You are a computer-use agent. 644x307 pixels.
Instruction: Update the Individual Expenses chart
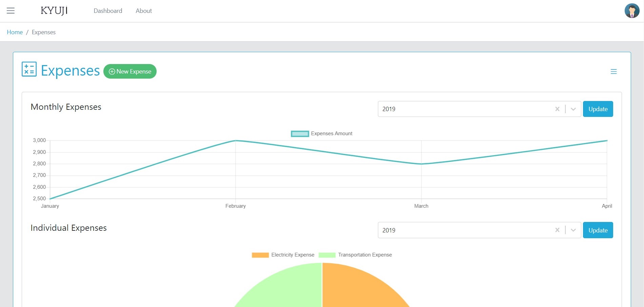click(598, 230)
